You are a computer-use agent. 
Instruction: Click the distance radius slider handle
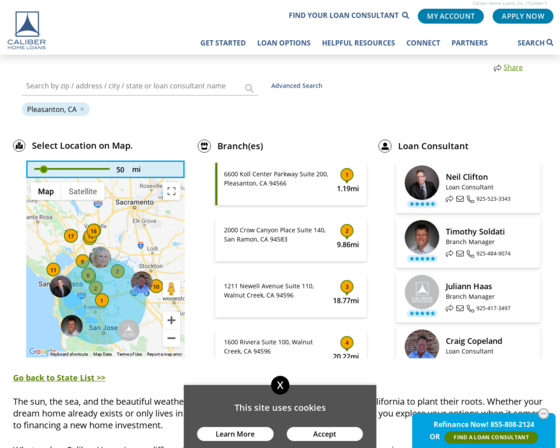click(x=44, y=169)
